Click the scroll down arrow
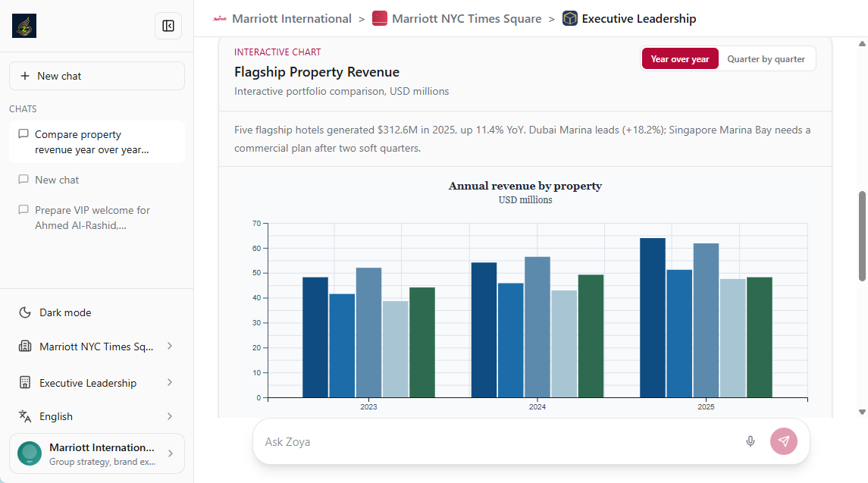This screenshot has width=868, height=483. 862,412
